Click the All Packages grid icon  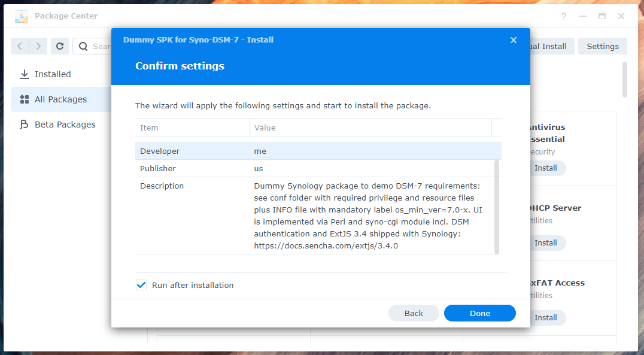point(24,99)
